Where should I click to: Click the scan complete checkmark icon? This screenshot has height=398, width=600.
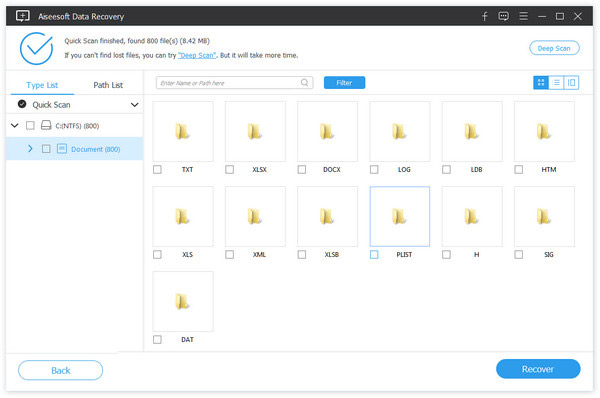tap(37, 49)
